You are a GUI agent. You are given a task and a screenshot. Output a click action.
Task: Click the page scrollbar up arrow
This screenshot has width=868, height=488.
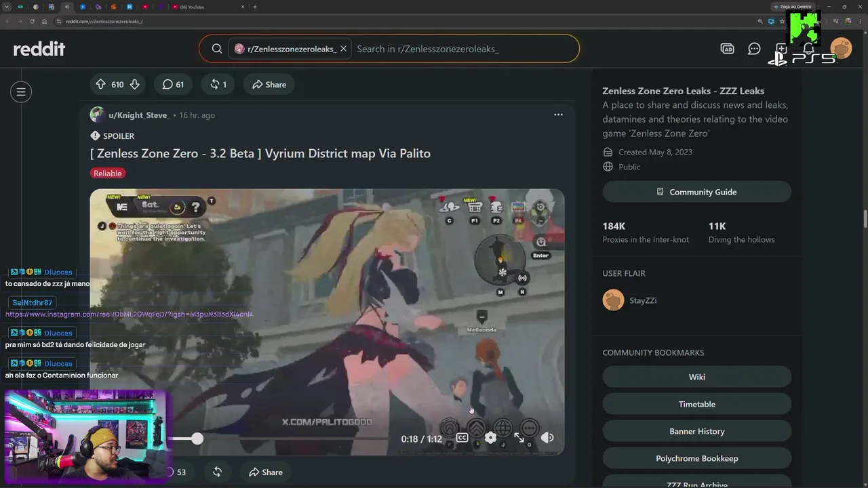865,33
